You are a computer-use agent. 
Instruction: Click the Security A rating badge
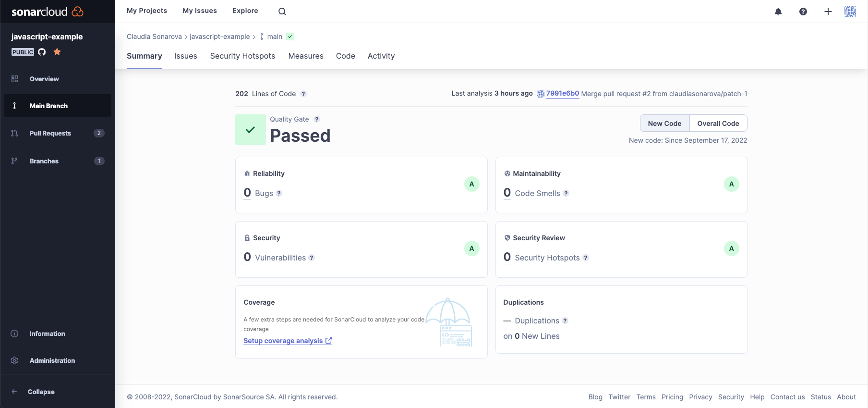click(x=472, y=248)
